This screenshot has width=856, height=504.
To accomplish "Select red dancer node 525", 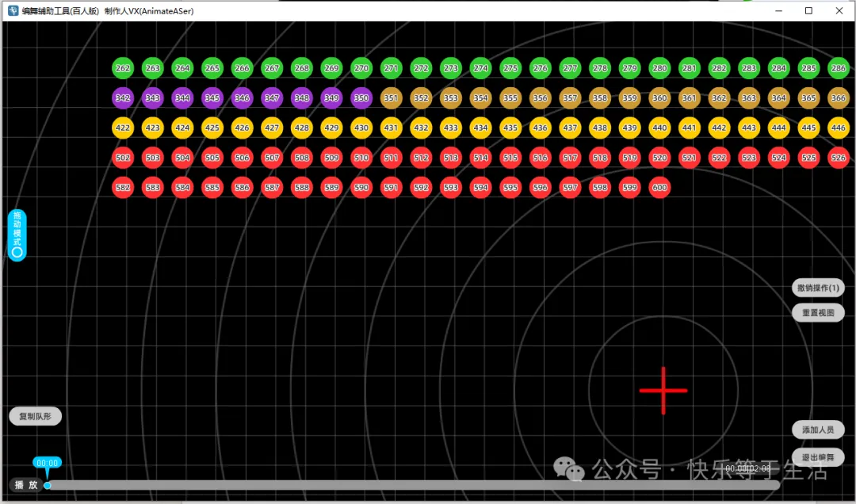I will (x=808, y=158).
